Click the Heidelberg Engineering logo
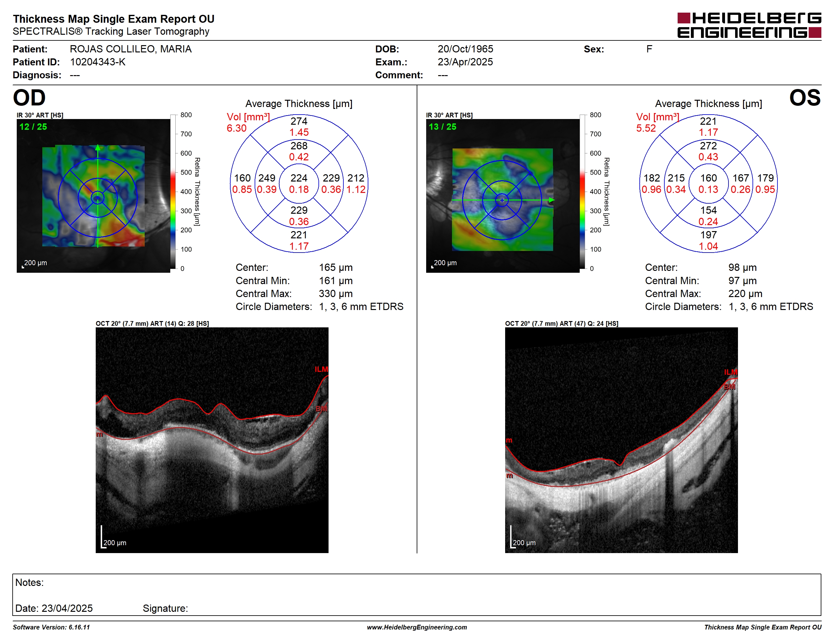Screen dimensions: 834x644 749,25
